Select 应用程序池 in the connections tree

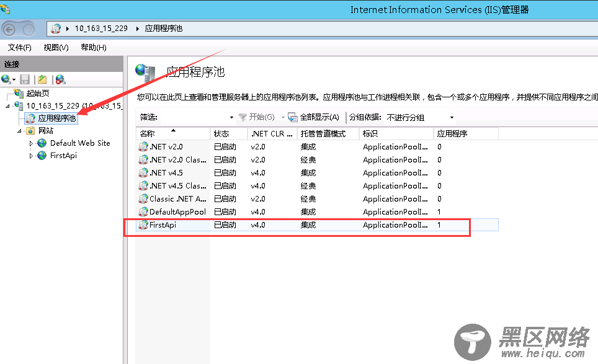[57, 118]
